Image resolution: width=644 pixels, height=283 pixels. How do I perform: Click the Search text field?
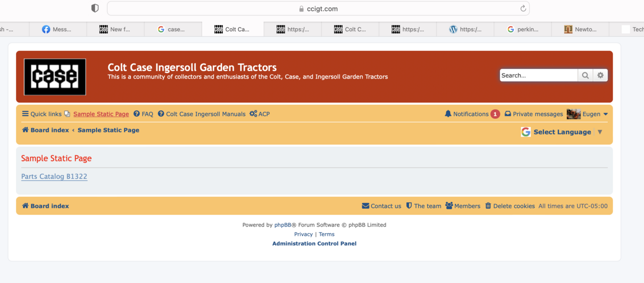(x=538, y=76)
